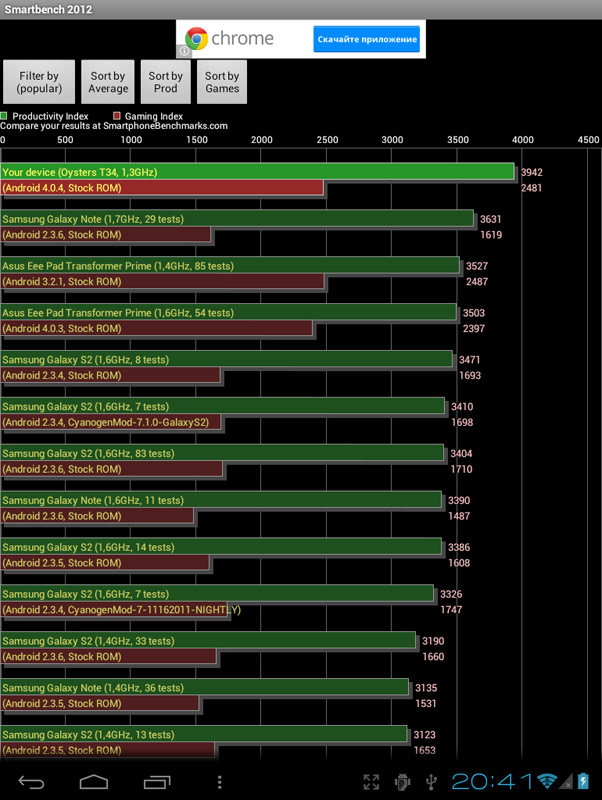Image resolution: width=602 pixels, height=800 pixels.
Task: Click the Sort by Average button
Action: click(x=108, y=82)
